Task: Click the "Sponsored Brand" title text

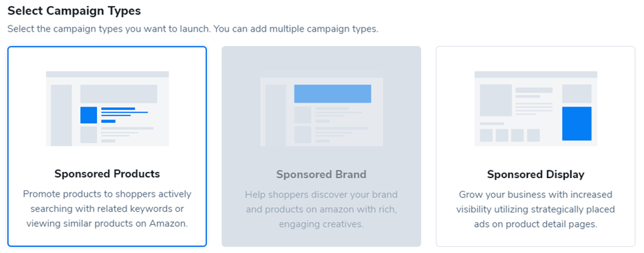Action: click(x=321, y=174)
